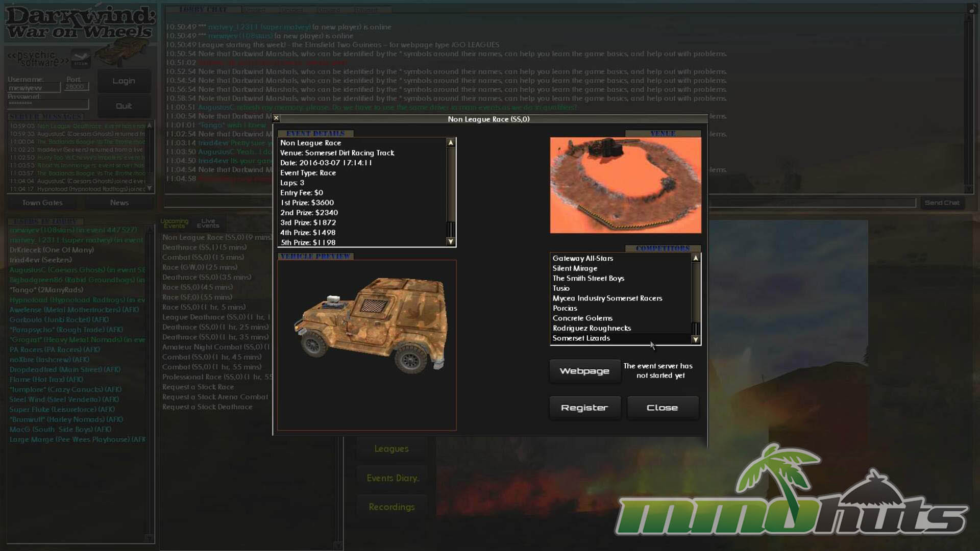Close the Non League Race dialog
Screen dimensions: 980x551
pos(276,118)
